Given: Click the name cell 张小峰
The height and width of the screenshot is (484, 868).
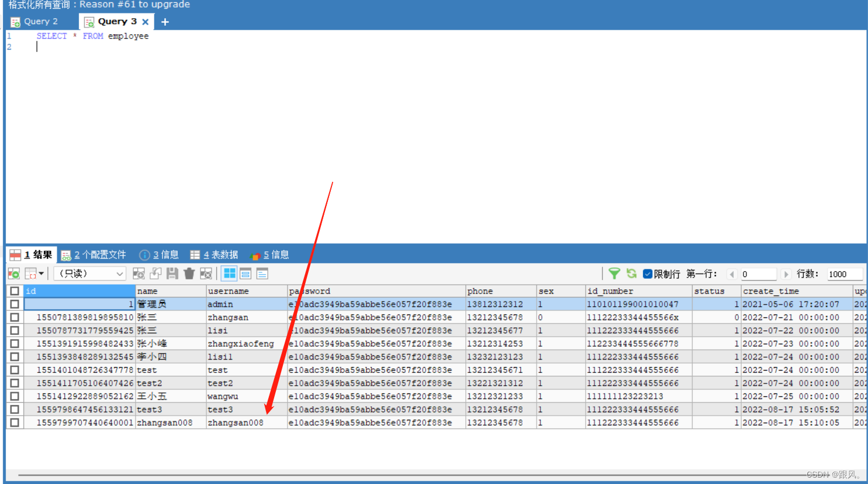Looking at the screenshot, I should coord(171,343).
